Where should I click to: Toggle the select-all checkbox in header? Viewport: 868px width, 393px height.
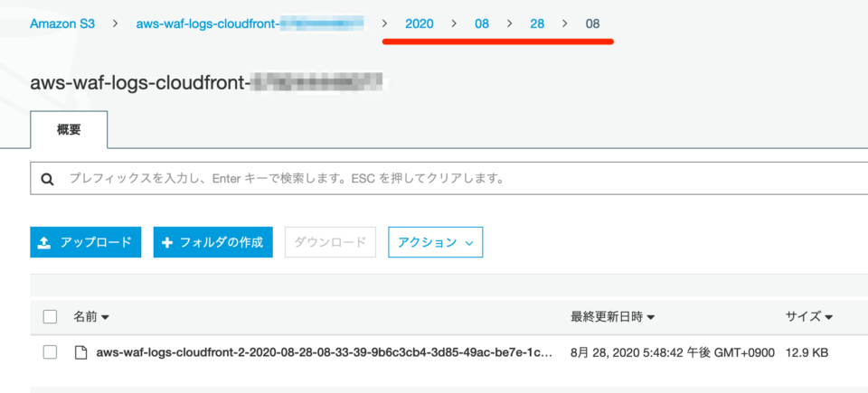[50, 317]
